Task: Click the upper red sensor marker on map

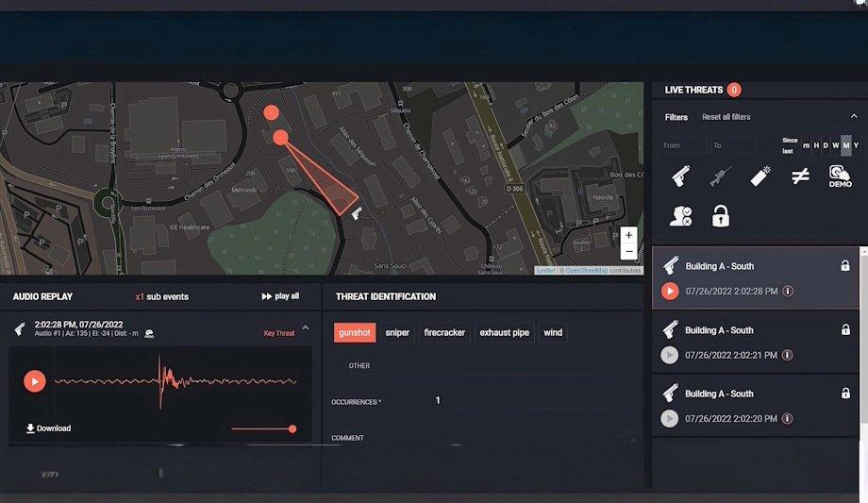Action: click(x=271, y=112)
